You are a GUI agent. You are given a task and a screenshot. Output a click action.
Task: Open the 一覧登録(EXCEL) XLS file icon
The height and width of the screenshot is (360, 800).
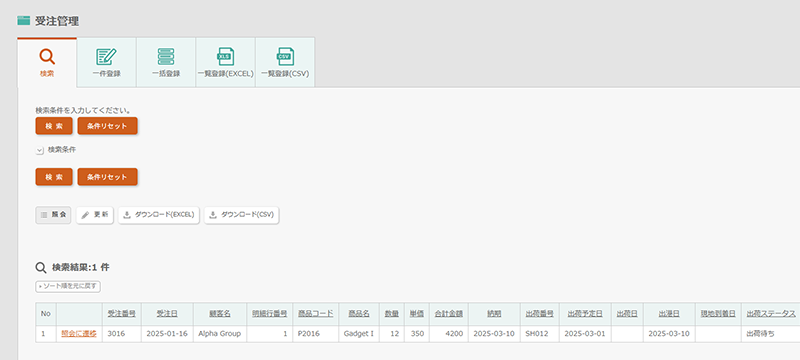pos(226,57)
